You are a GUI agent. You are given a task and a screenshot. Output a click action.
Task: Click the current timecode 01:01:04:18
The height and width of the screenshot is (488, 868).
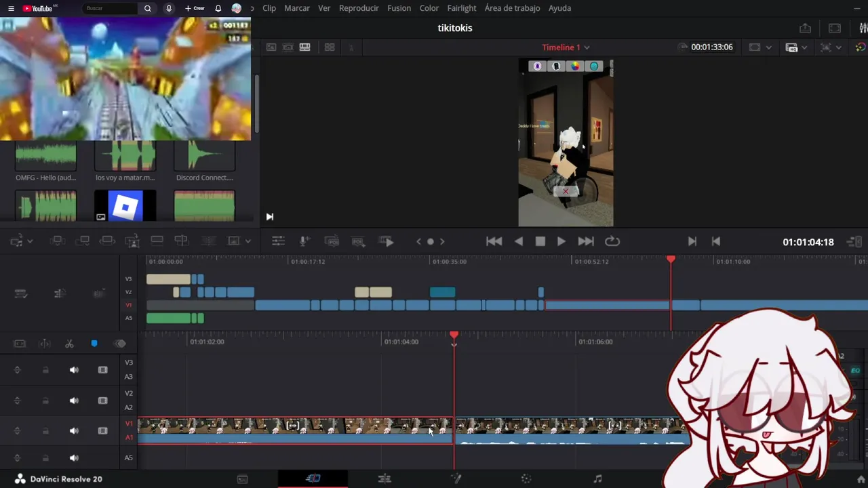[808, 242]
